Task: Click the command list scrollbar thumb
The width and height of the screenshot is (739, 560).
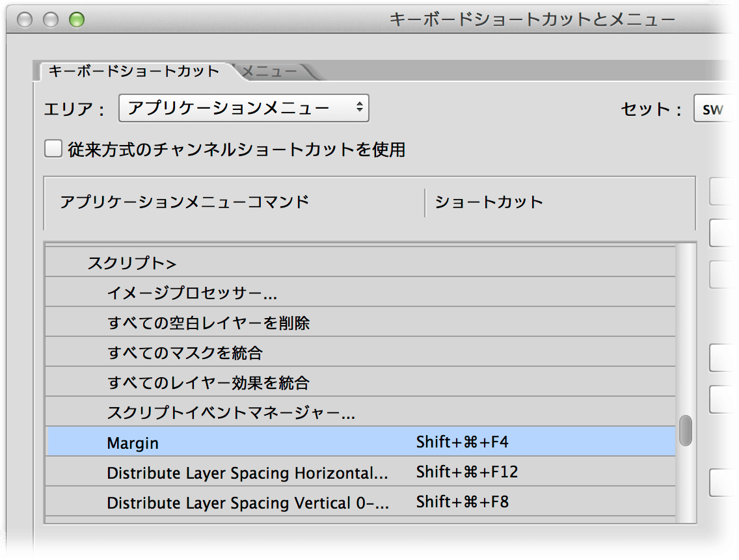Action: tap(686, 430)
